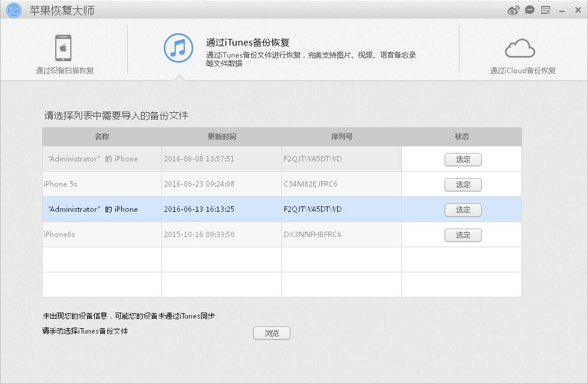Click the list menu icon near minimize
Viewport: 588px width, 384px height.
point(545,10)
